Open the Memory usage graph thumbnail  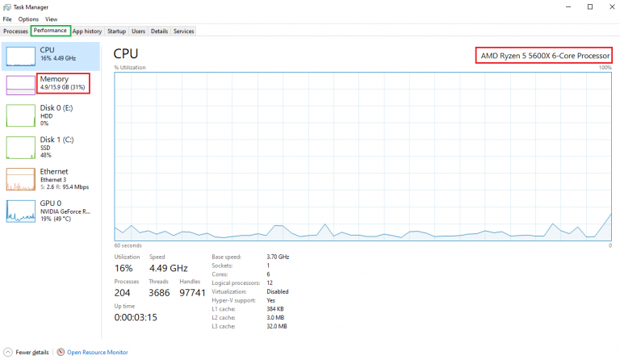click(x=21, y=84)
